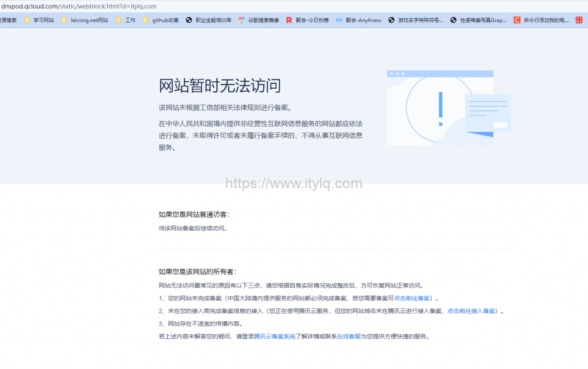Click the blue AK icon for 聚合-AnyKnew
This screenshot has height=369, width=588.
[x=339, y=20]
